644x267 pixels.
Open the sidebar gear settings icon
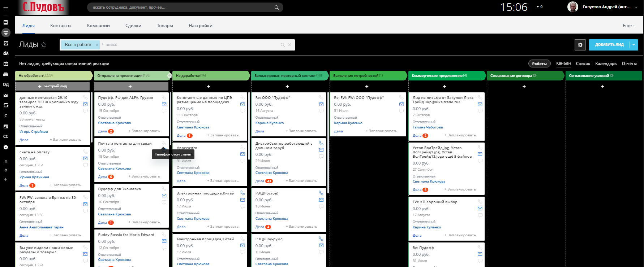(6, 170)
